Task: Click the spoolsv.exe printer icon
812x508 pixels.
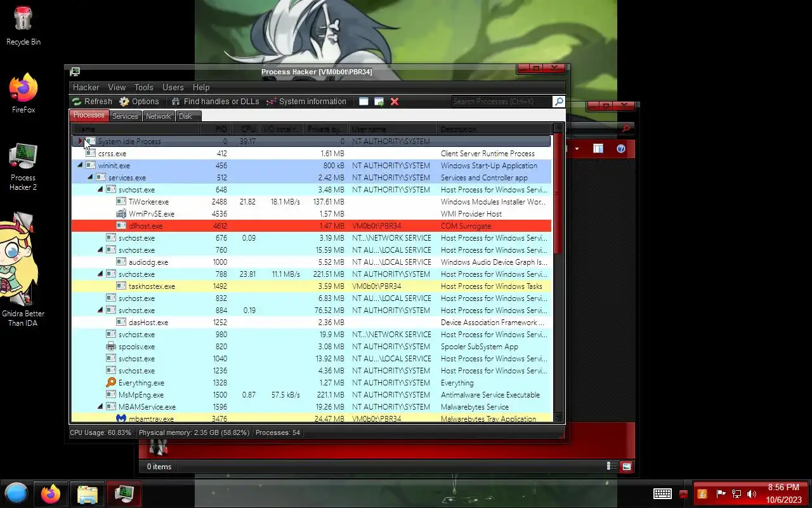Action: click(x=111, y=347)
